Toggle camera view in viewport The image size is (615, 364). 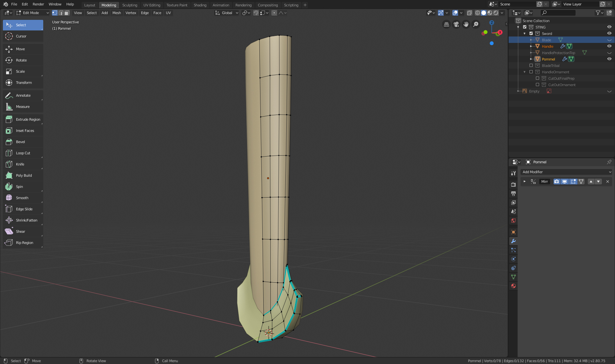click(456, 24)
